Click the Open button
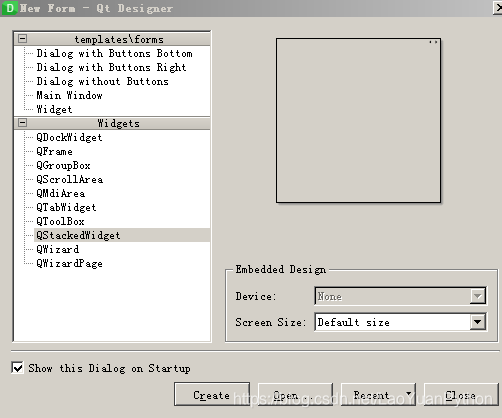 [295, 394]
